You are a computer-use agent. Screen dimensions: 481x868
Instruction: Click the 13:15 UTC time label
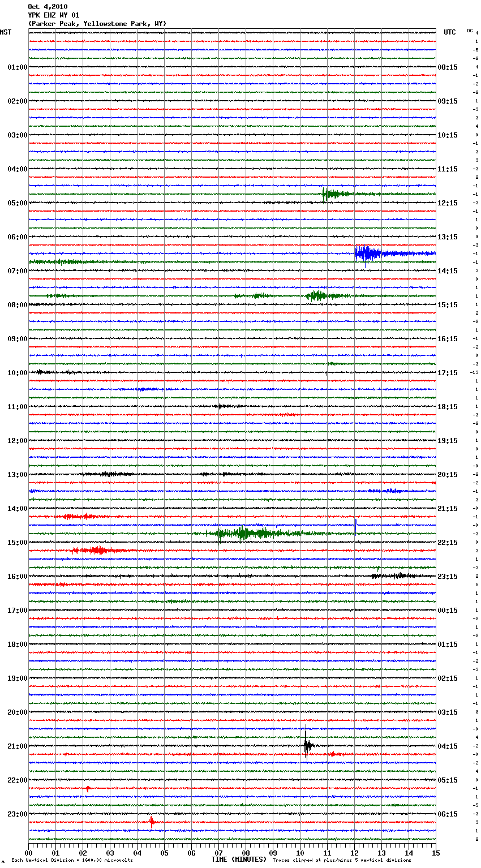(448, 237)
